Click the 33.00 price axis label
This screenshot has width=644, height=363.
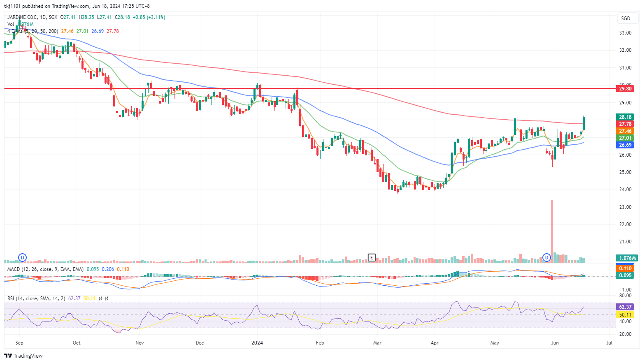point(625,33)
